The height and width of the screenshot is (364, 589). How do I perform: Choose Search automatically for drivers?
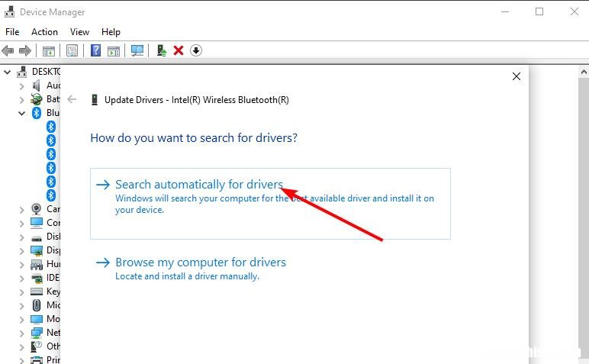tap(270, 203)
